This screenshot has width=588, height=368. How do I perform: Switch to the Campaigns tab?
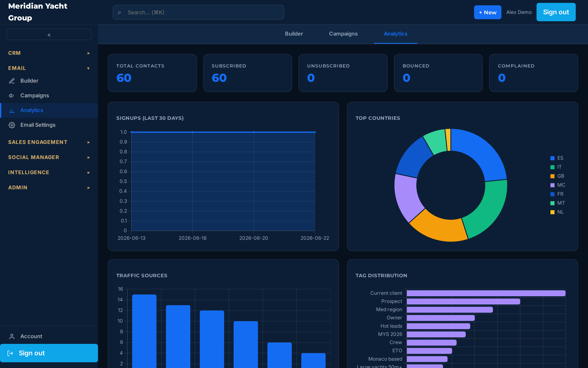(x=343, y=34)
